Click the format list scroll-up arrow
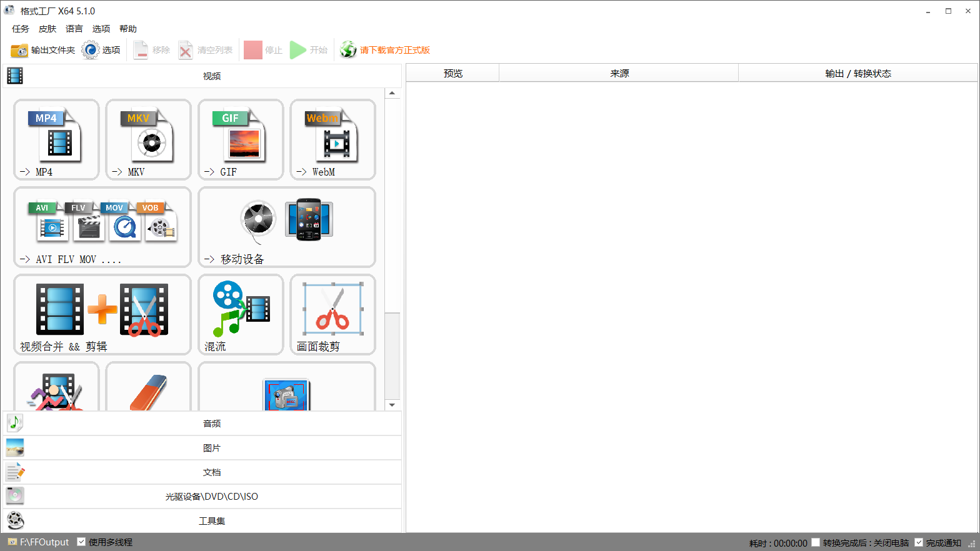This screenshot has height=551, width=980. [x=392, y=93]
